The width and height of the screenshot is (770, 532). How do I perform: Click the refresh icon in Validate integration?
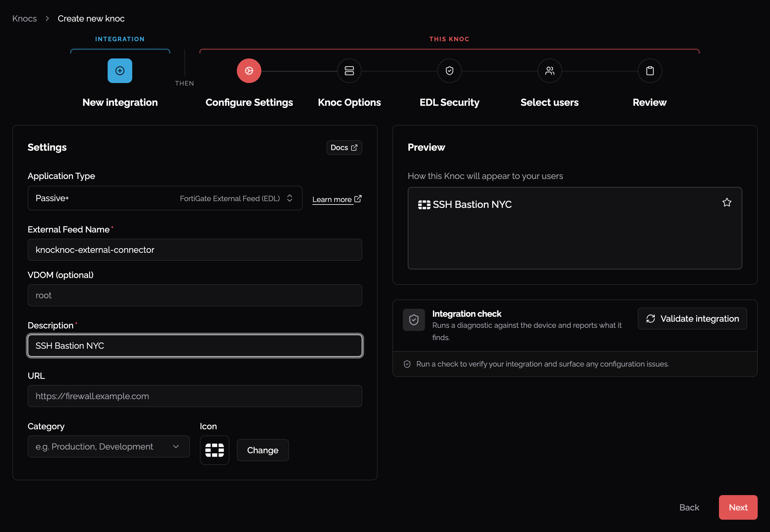coord(650,319)
